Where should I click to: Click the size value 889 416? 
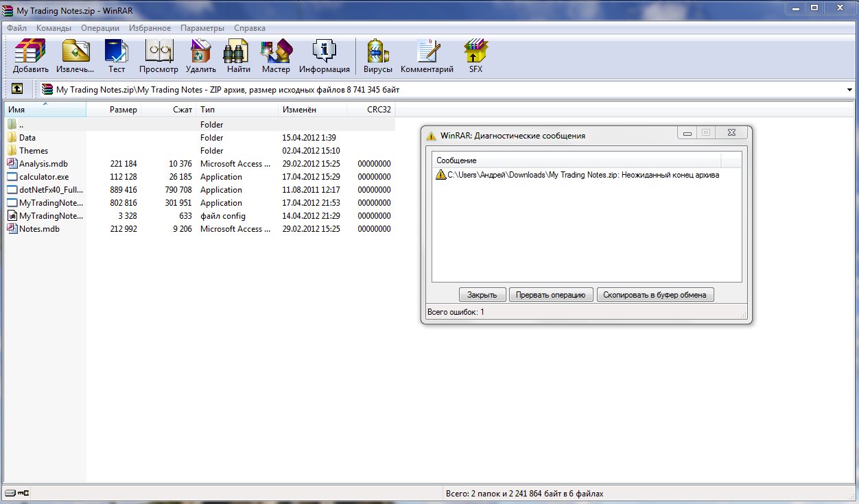(x=123, y=190)
